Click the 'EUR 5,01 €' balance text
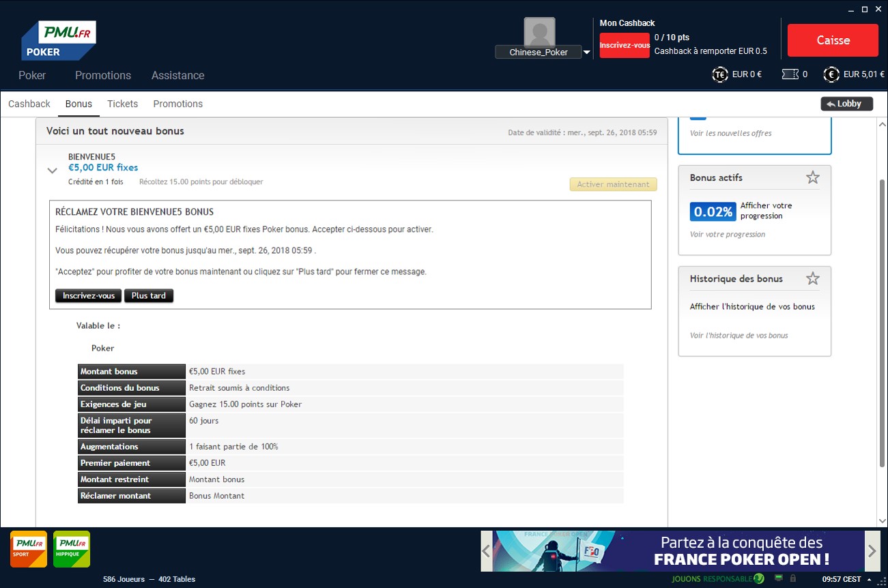Image resolution: width=888 pixels, height=588 pixels. [x=864, y=74]
